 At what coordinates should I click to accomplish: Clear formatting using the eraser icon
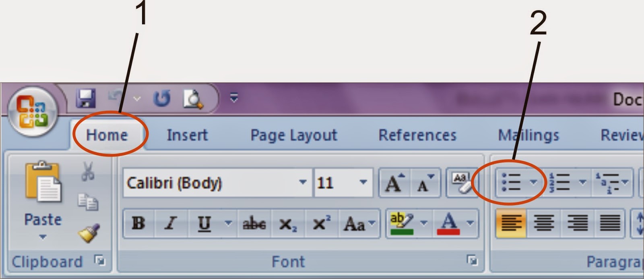[x=461, y=183]
